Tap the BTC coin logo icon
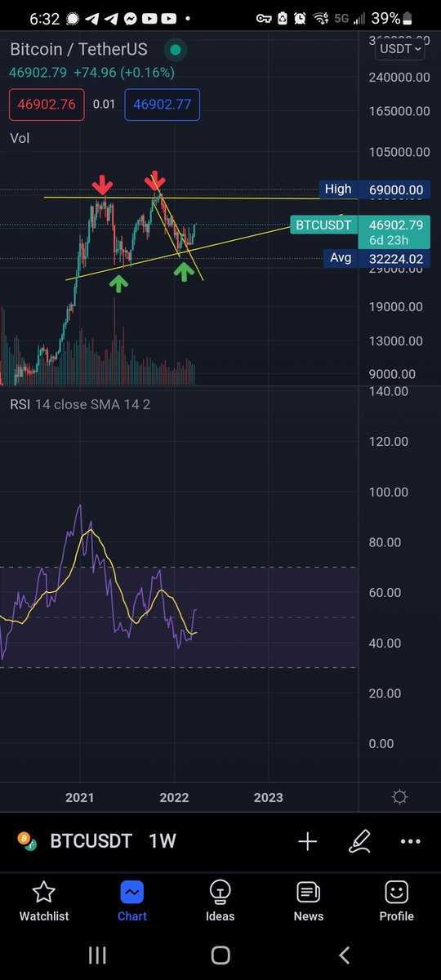This screenshot has height=980, width=441. point(26,841)
